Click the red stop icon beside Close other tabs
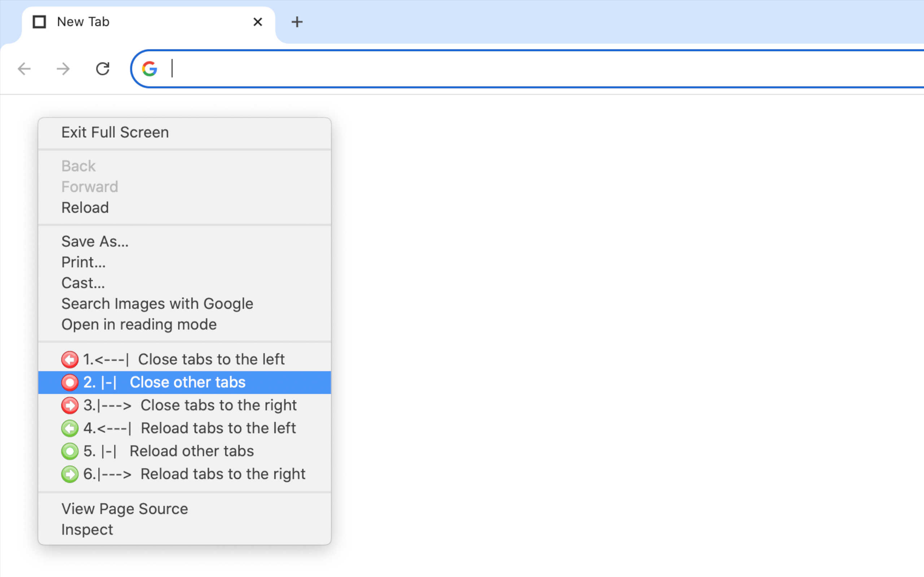The image size is (924, 577). click(x=70, y=382)
